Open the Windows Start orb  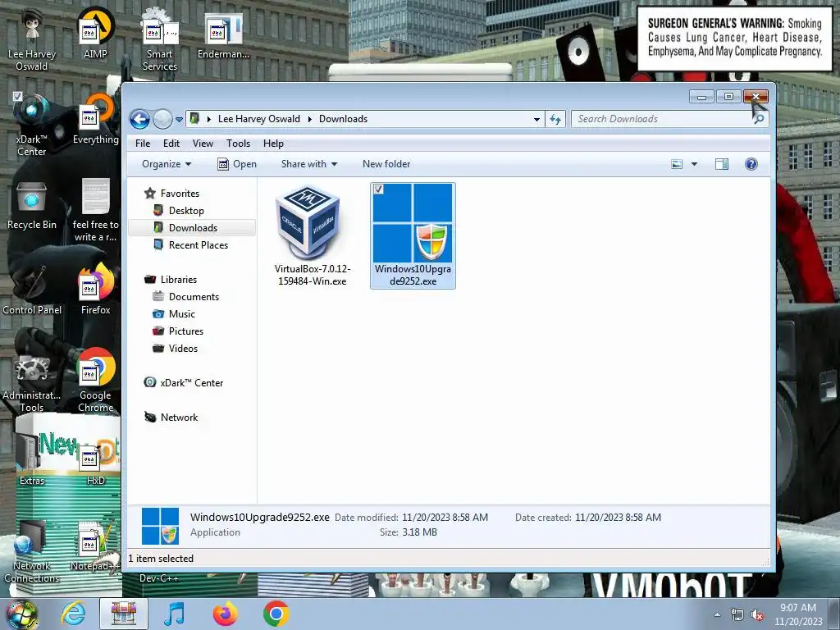pyautogui.click(x=21, y=614)
